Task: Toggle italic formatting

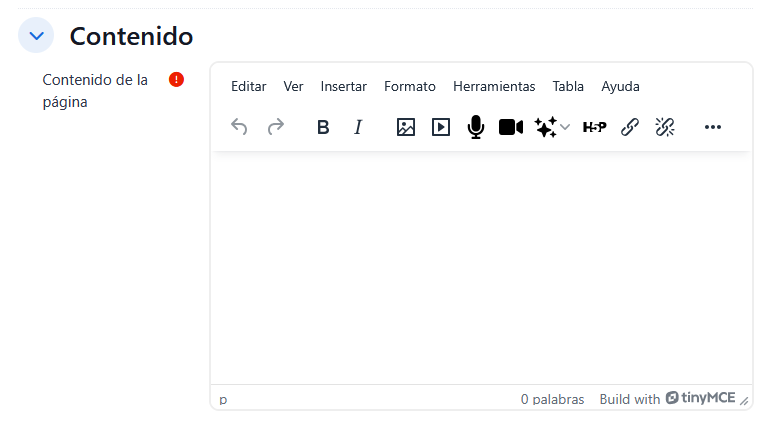Action: click(358, 127)
